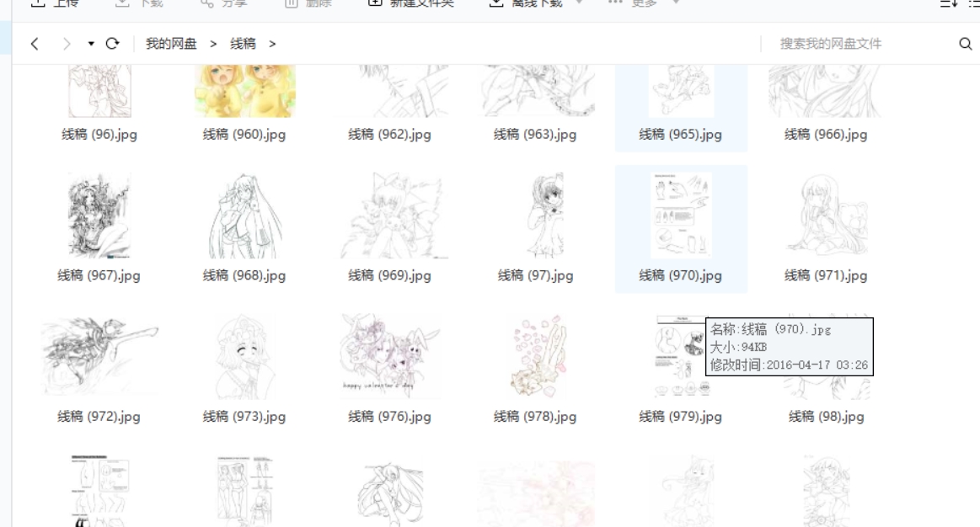Click the file name 线稿 (960).jpg
This screenshot has height=527, width=980.
(244, 134)
